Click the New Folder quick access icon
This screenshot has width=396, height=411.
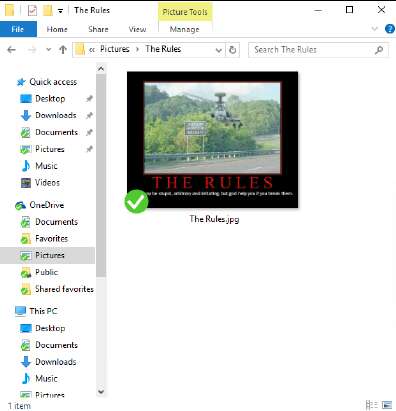pyautogui.click(x=48, y=10)
